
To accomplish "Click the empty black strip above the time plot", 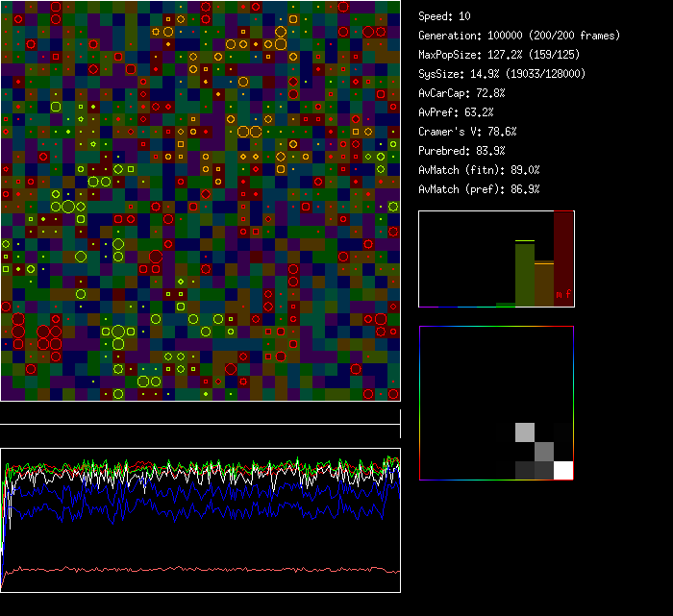I will point(200,414).
